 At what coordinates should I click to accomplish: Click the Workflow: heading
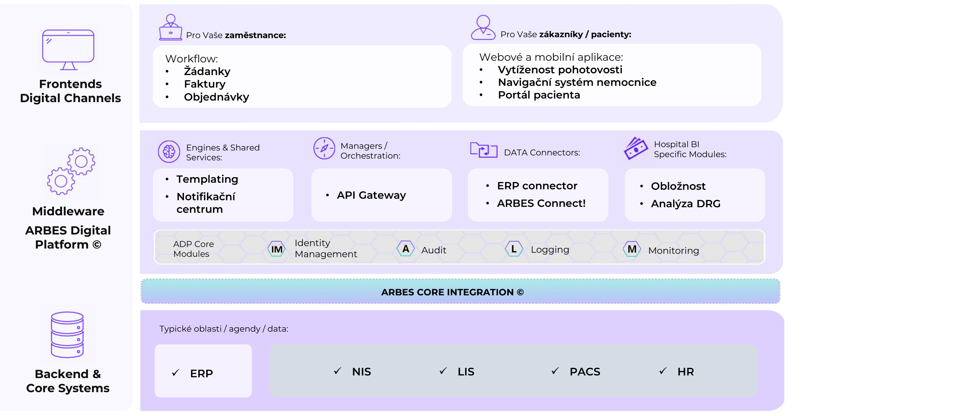pyautogui.click(x=191, y=59)
